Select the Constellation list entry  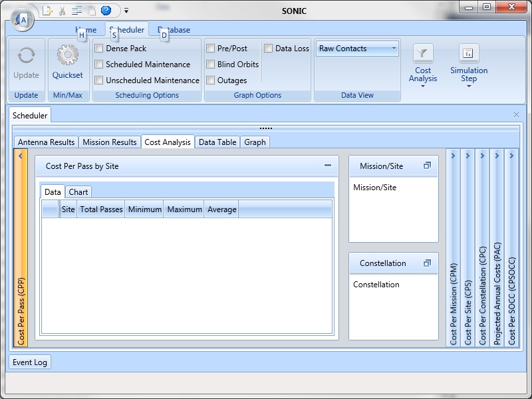(376, 285)
